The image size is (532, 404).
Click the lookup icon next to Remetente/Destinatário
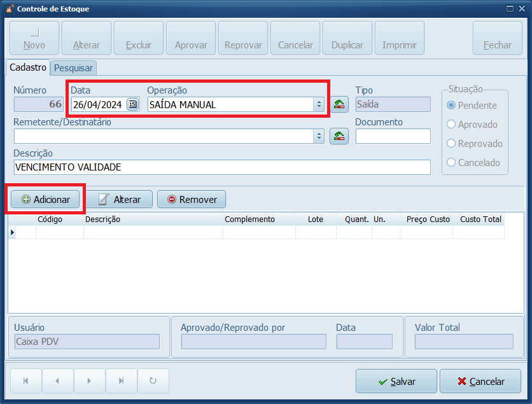pyautogui.click(x=339, y=136)
